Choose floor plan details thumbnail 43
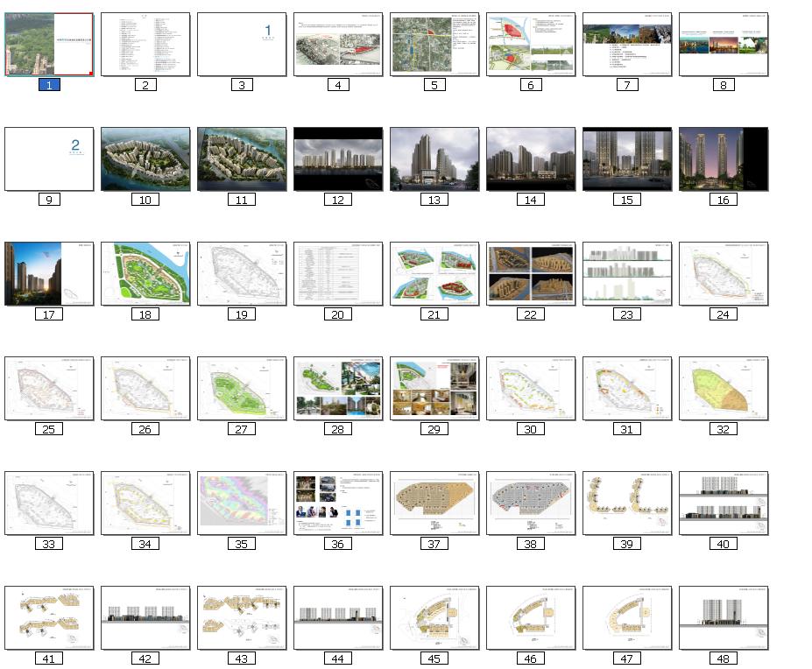 tap(242, 617)
